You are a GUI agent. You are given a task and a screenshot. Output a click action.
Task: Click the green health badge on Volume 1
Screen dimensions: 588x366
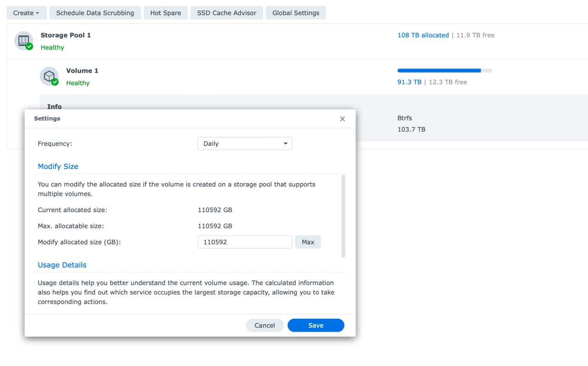click(x=55, y=82)
